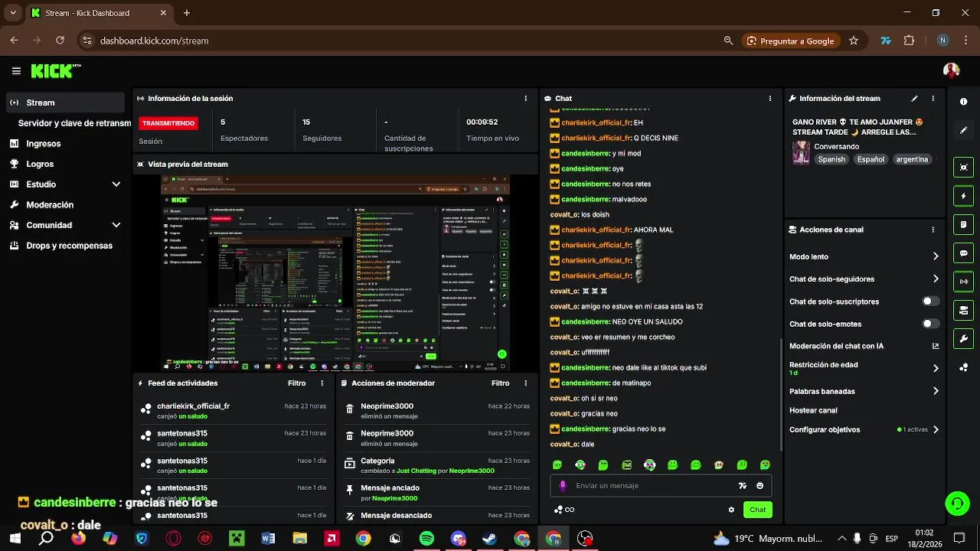Screen dimensions: 980x551
Task: Open the hamburger menu beside the Kick logo
Action: pyautogui.click(x=16, y=71)
